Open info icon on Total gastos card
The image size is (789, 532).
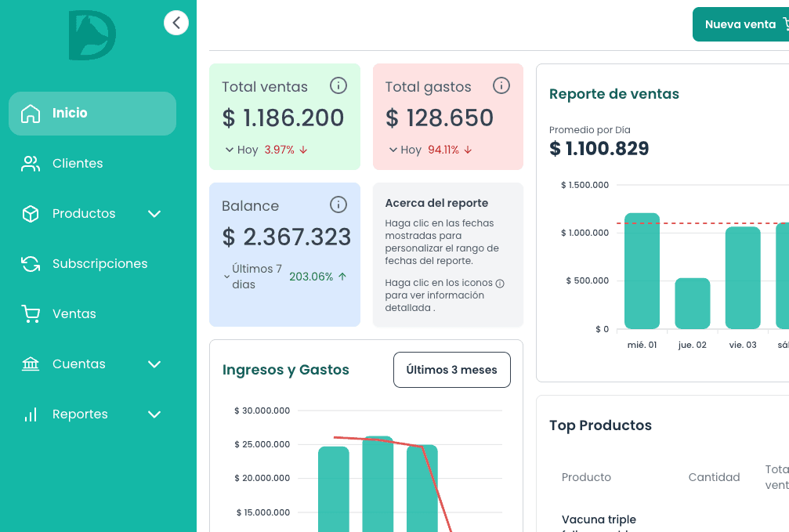pos(501,85)
